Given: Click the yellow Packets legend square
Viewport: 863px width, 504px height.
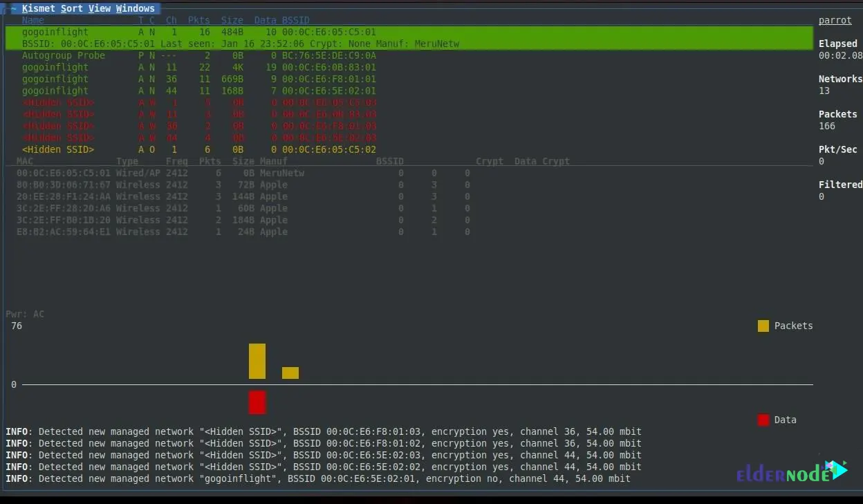Looking at the screenshot, I should [763, 326].
